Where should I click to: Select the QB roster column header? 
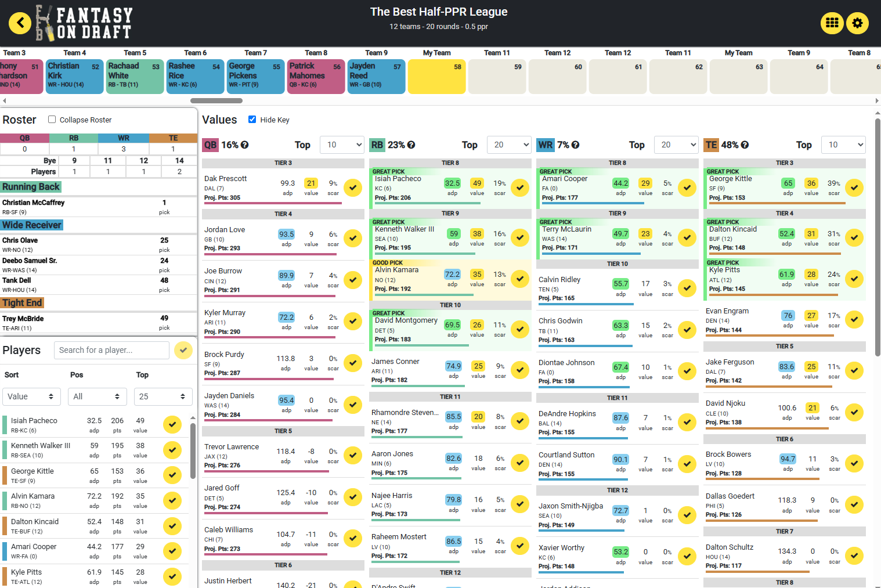coord(24,138)
